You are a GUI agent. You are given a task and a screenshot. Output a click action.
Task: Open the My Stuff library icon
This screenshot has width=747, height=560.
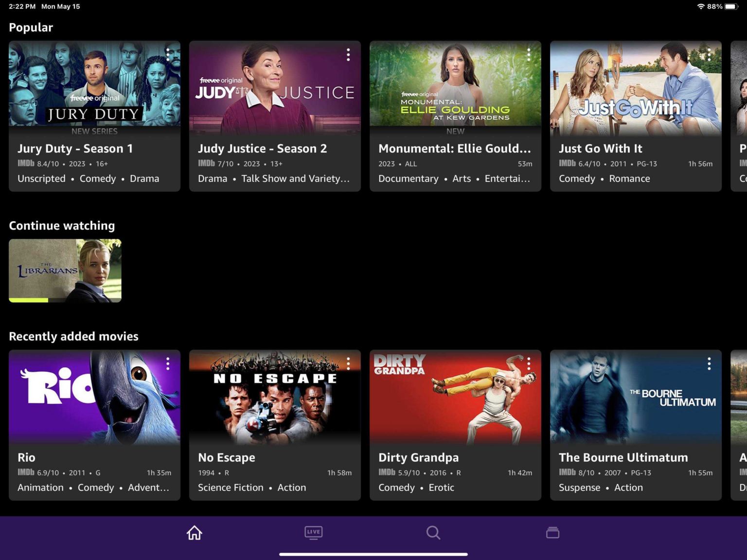pyautogui.click(x=552, y=533)
